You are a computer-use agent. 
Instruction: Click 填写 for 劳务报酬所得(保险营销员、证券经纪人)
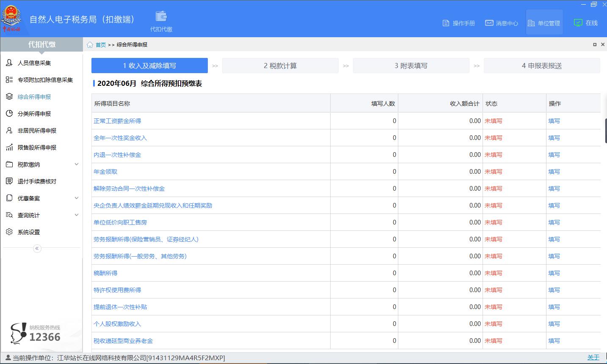(x=554, y=239)
